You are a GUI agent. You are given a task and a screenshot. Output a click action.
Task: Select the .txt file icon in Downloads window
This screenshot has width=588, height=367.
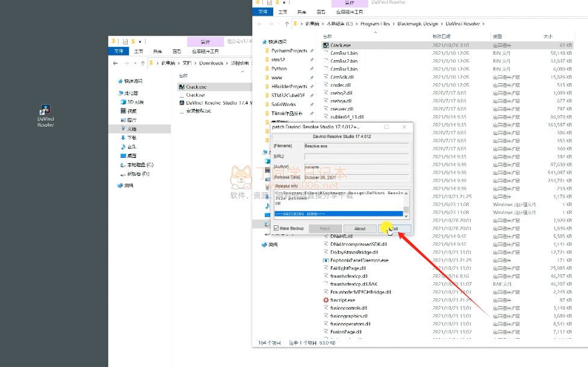[182, 111]
